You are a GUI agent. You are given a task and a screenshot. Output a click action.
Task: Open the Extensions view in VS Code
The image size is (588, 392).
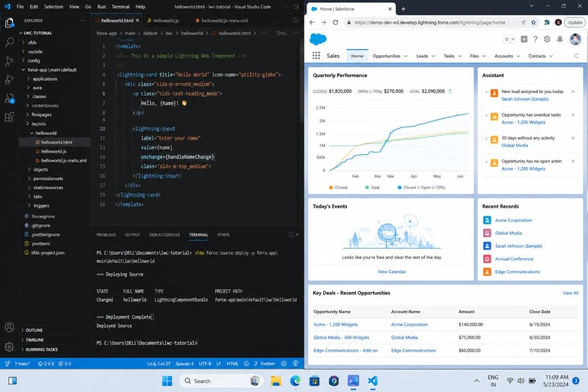[9, 117]
